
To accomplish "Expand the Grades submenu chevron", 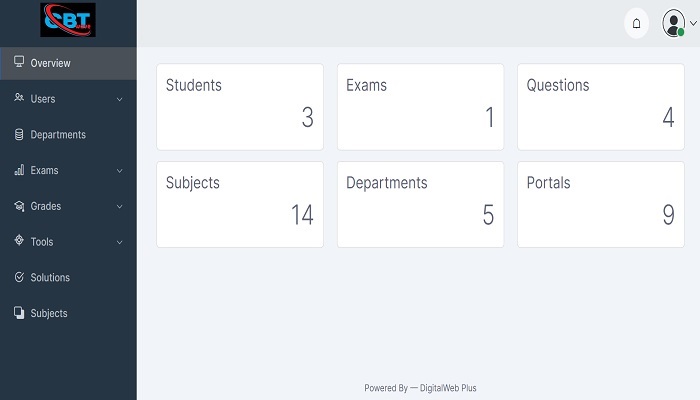I will point(120,206).
